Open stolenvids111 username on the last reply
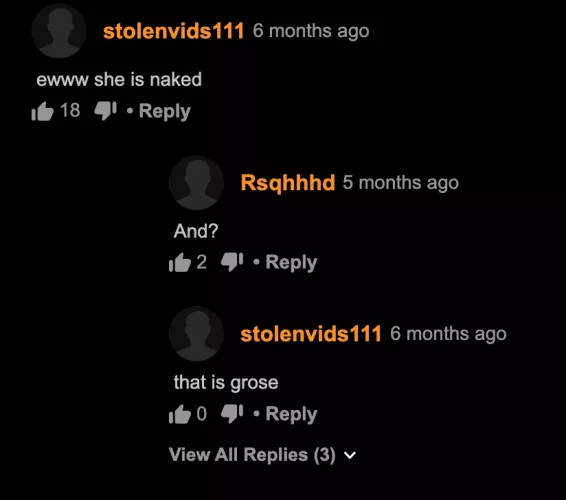 click(311, 334)
